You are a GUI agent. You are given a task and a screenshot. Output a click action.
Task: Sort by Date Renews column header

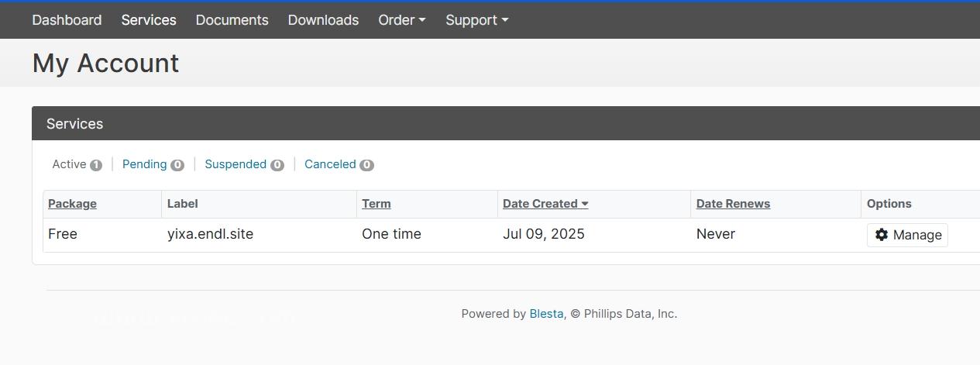pos(733,204)
